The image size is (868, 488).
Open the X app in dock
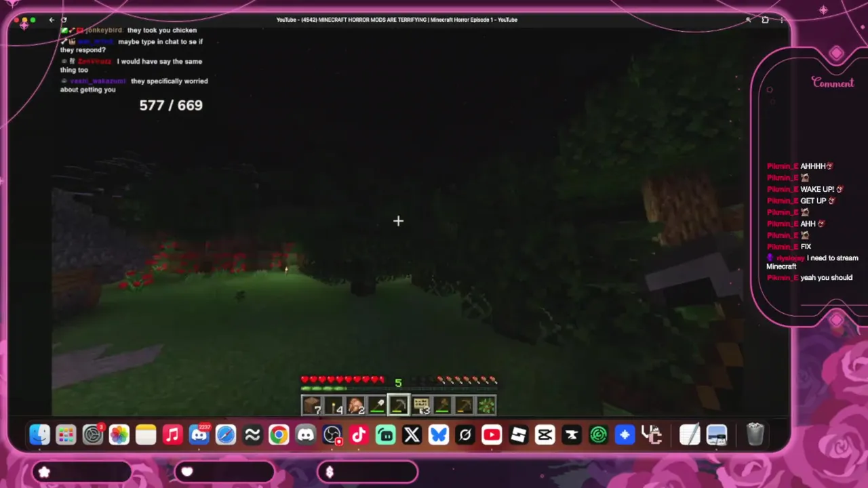412,434
